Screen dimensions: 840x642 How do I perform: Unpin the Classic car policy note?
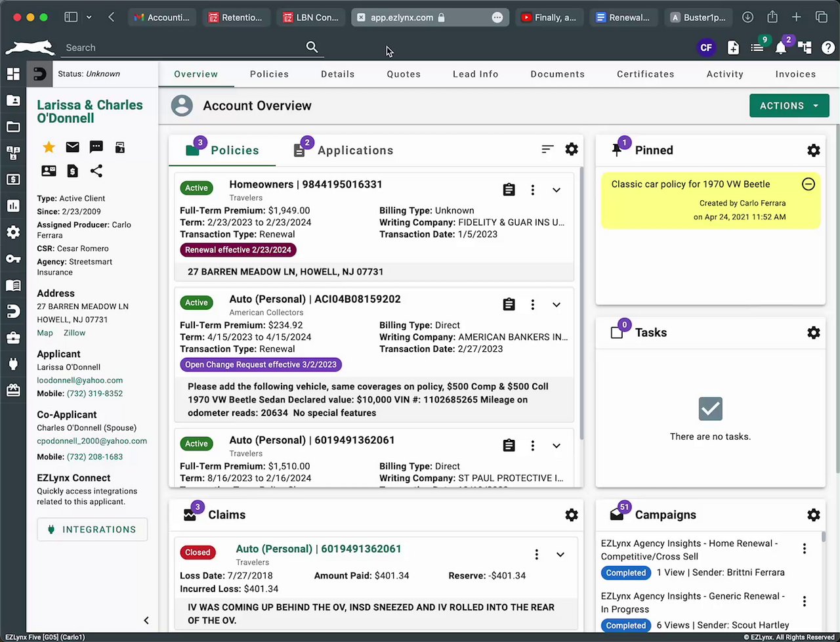(x=808, y=184)
